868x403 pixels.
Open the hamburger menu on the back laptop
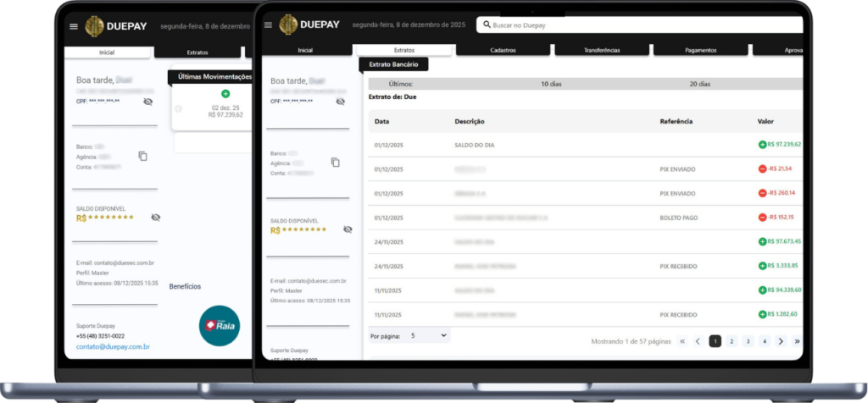pos(74,26)
